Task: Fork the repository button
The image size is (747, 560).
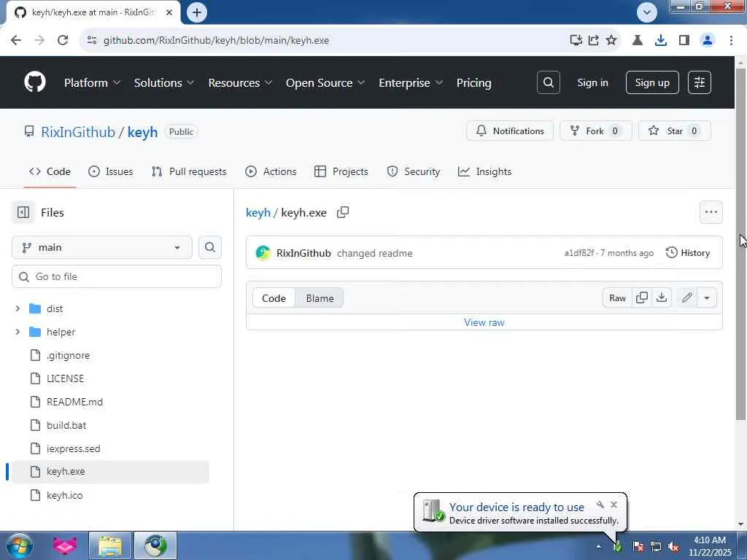Action: 595,131
